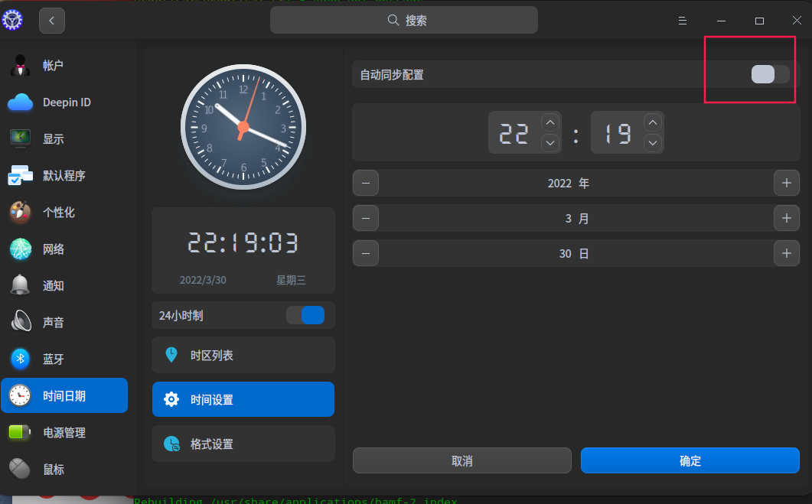Open the 格式设置 format settings tab
Screen dimensions: 812x504
click(243, 444)
